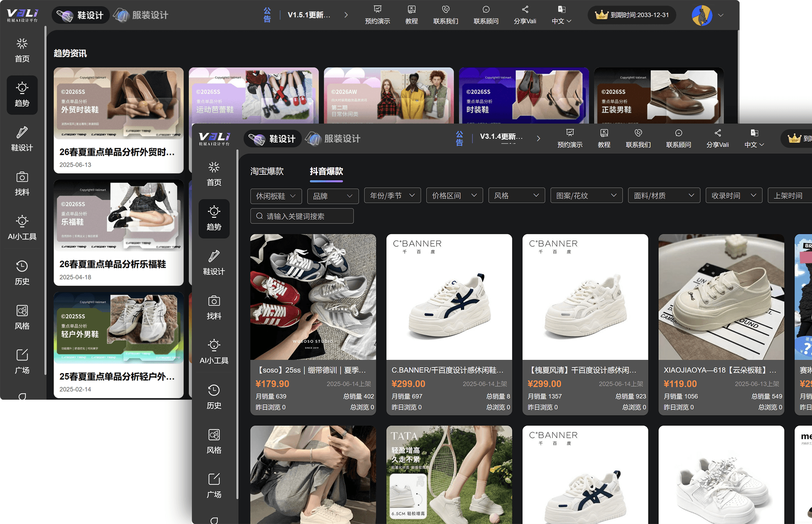
Task: Click 分享Vali icon in front window header
Action: [x=718, y=133]
